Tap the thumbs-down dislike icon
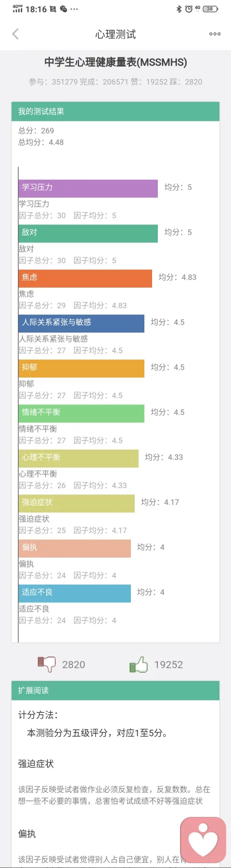This screenshot has width=231, height=868. (x=47, y=664)
